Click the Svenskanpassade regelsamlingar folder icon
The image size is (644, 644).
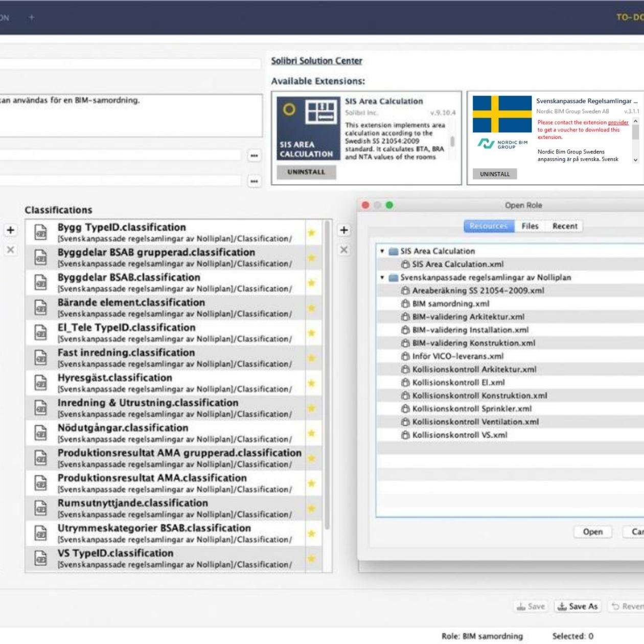[393, 278]
